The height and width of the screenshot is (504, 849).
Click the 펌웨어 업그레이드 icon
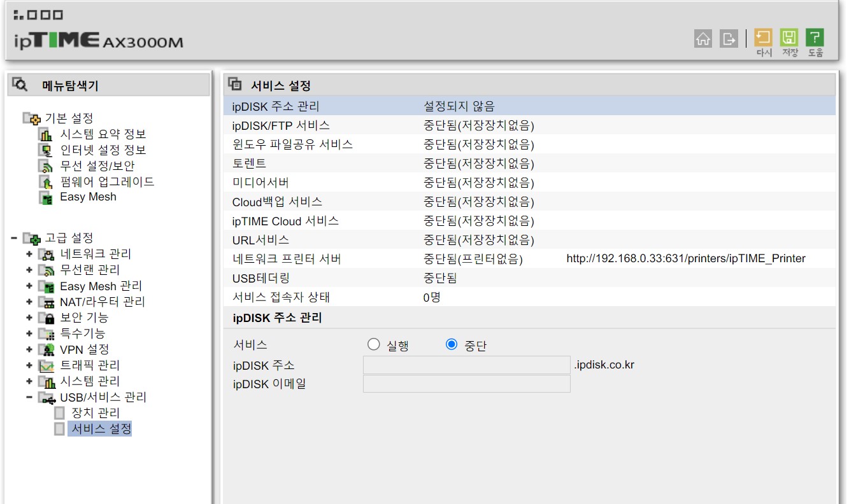point(46,182)
